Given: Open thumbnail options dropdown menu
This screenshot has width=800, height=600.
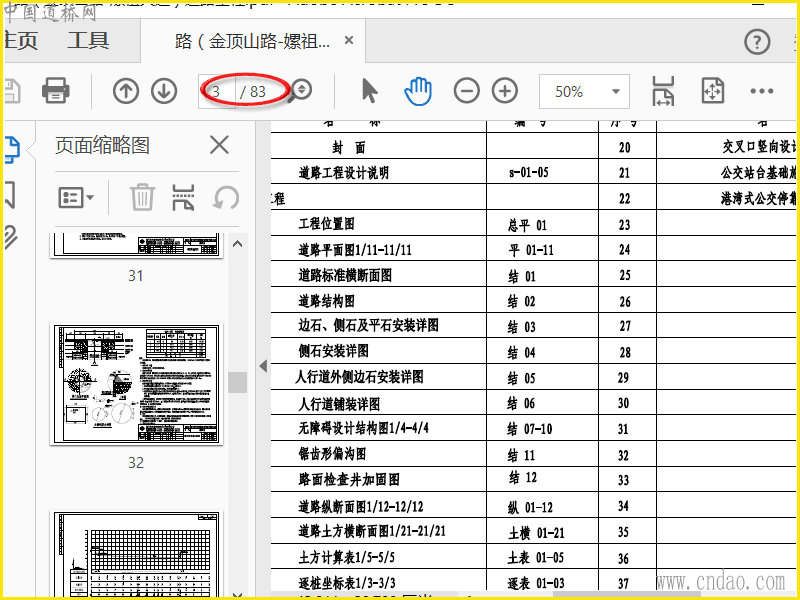Looking at the screenshot, I should click(76, 197).
